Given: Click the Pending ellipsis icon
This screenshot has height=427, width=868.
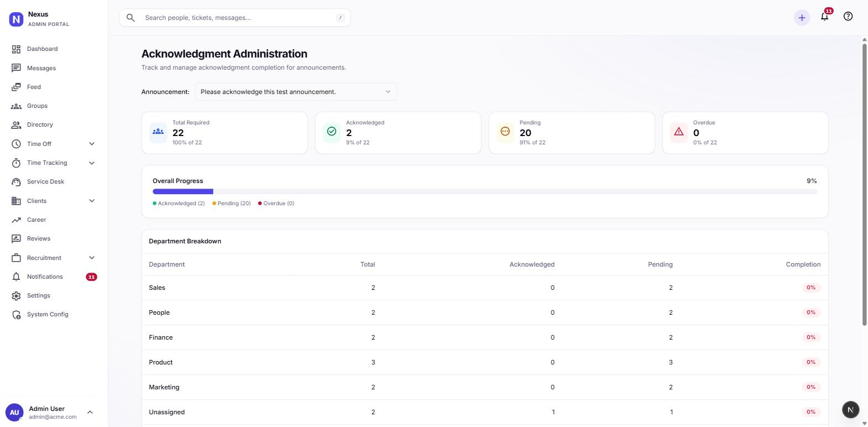Looking at the screenshot, I should tap(505, 132).
